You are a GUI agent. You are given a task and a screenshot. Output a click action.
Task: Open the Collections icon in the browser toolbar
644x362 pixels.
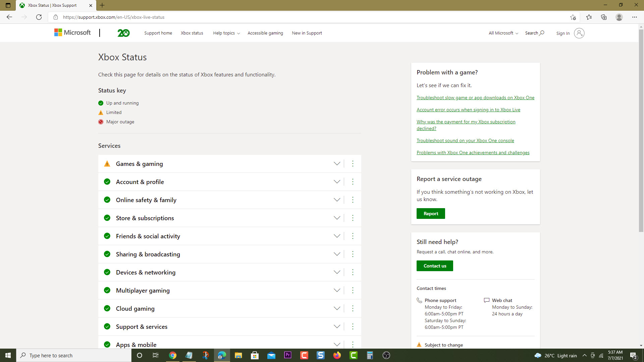(604, 17)
